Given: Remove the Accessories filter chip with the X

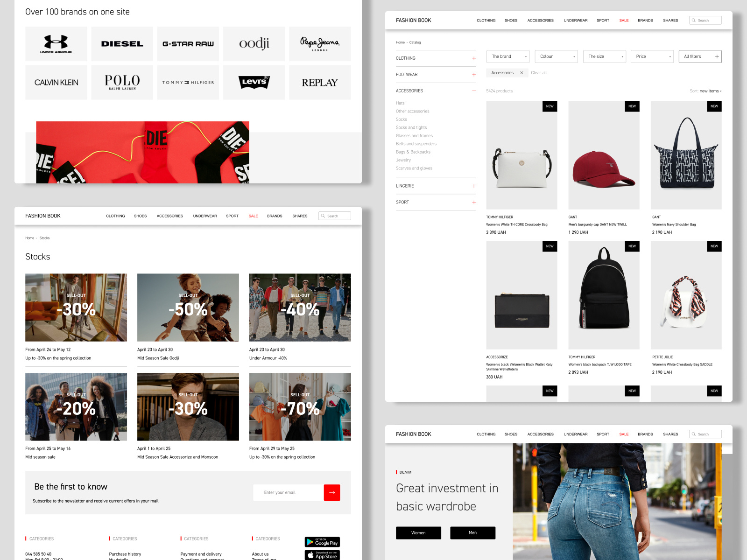Looking at the screenshot, I should (x=521, y=73).
